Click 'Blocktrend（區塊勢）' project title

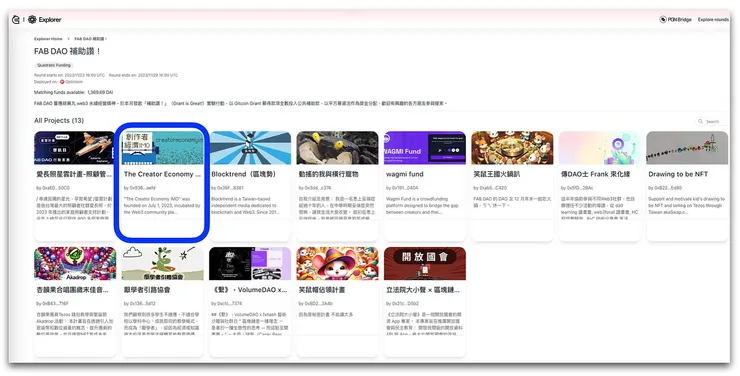(x=244, y=174)
